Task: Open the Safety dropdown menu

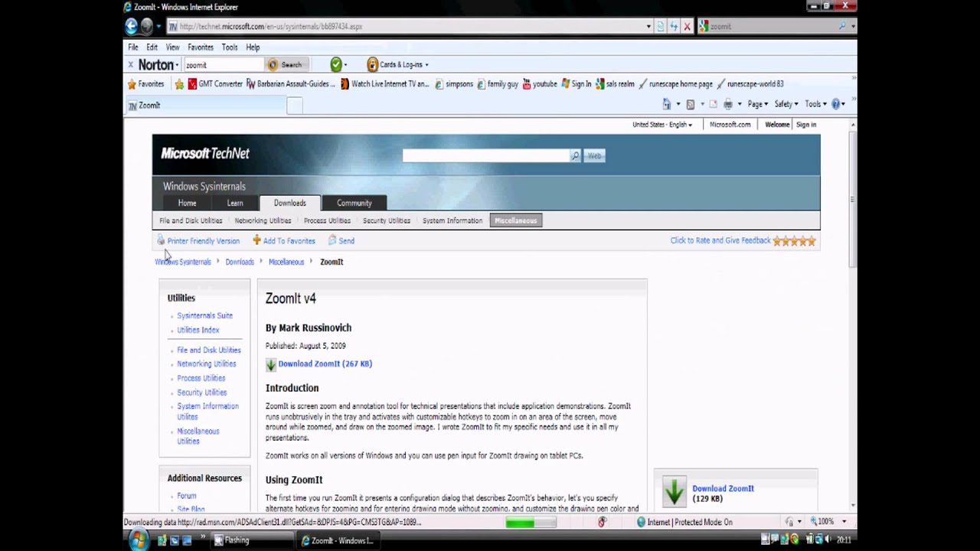Action: coord(786,104)
